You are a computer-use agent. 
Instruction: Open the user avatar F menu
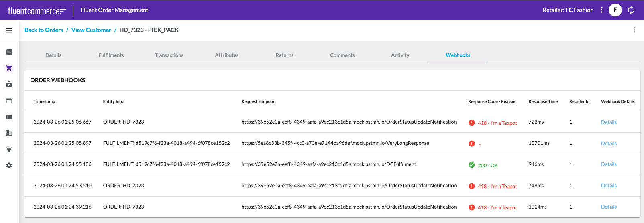click(615, 10)
